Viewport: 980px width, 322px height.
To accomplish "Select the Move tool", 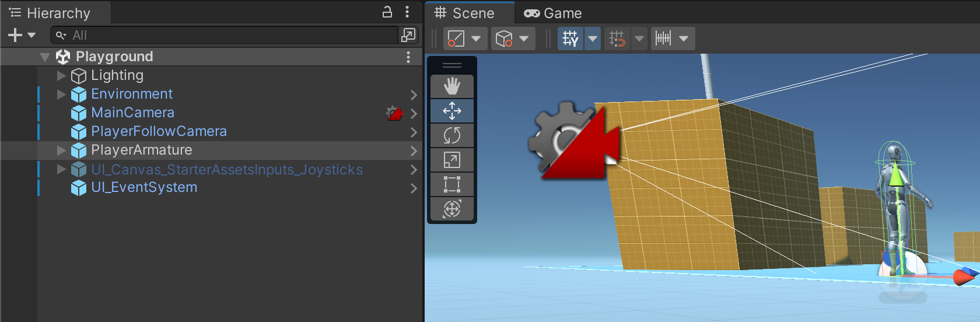I will 452,111.
